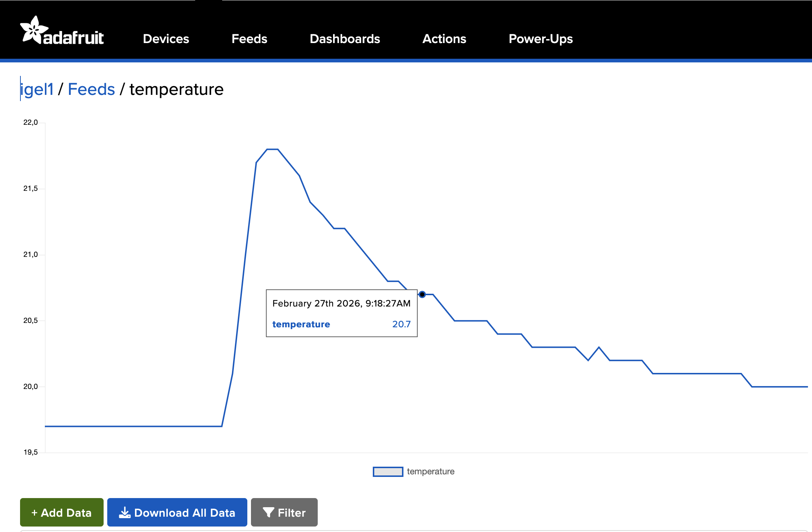Screen dimensions: 812x532
Task: Click the Adafruit star logo
Action: coord(34,30)
